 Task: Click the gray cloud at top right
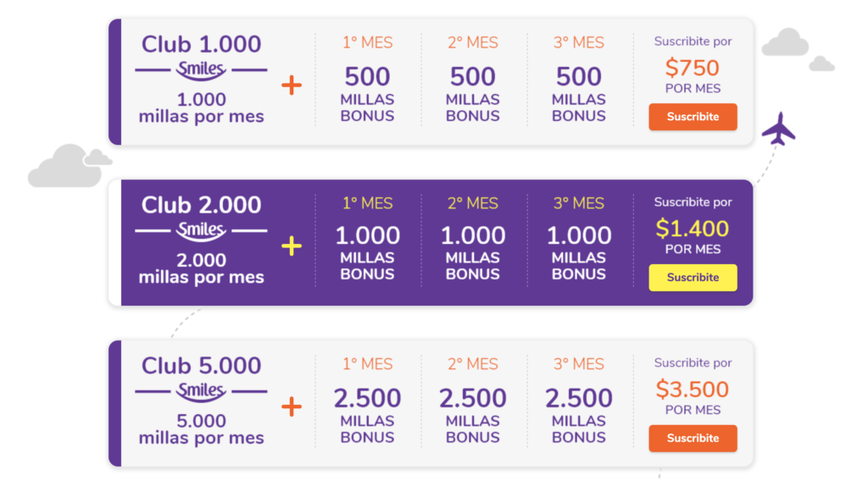tap(785, 42)
